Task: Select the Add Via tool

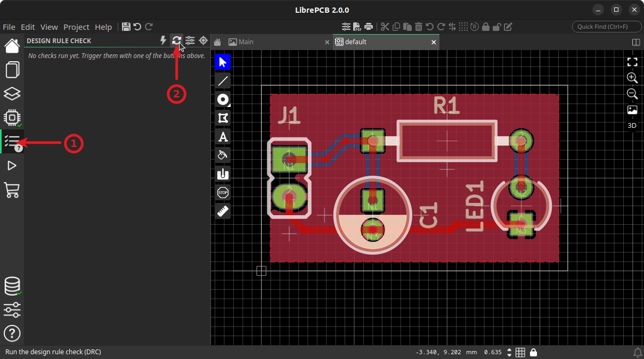Action: [x=223, y=100]
